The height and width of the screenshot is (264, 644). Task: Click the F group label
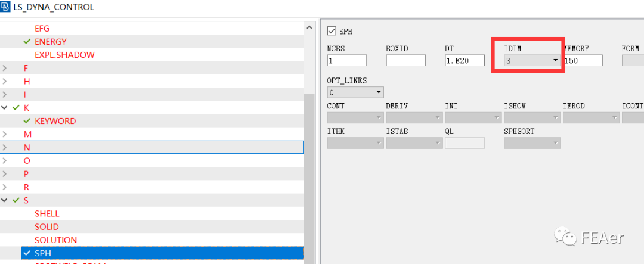tap(26, 68)
